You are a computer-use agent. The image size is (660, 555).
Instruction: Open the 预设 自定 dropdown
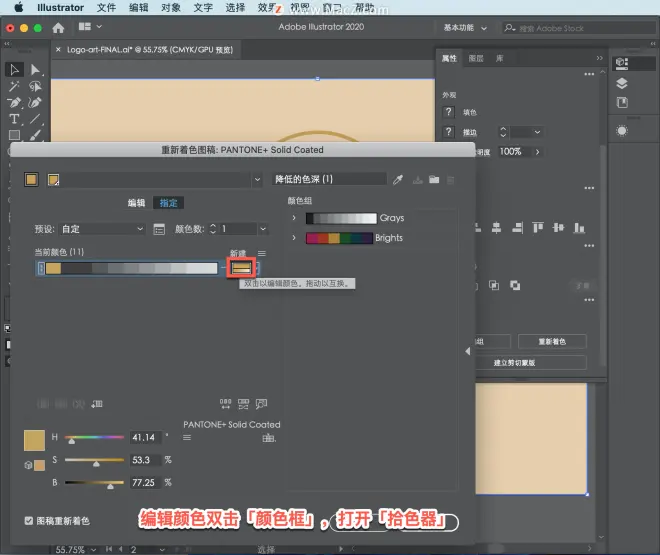point(101,229)
